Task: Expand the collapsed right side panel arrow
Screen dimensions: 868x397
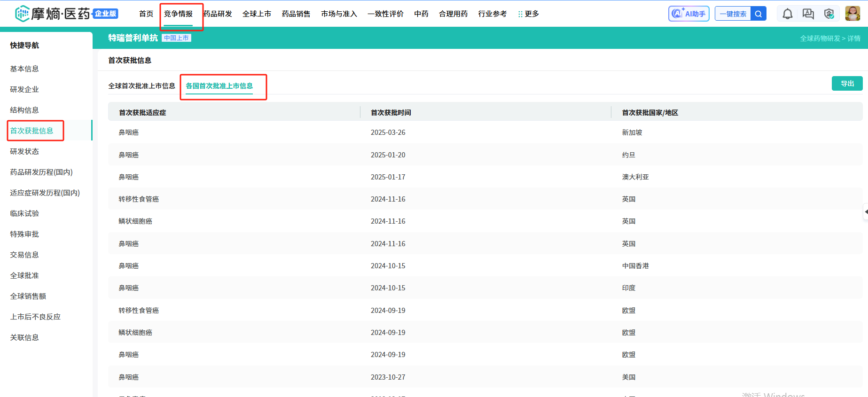Action: (x=865, y=212)
